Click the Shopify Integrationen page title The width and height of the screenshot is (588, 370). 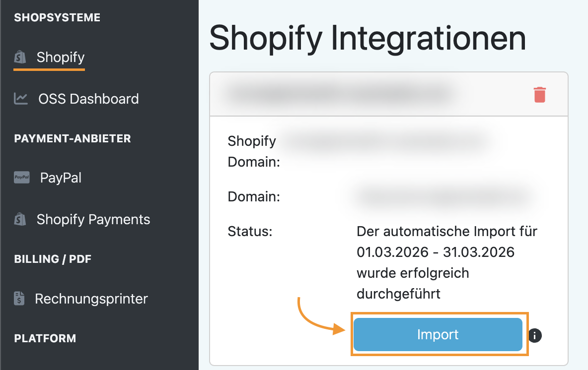367,38
